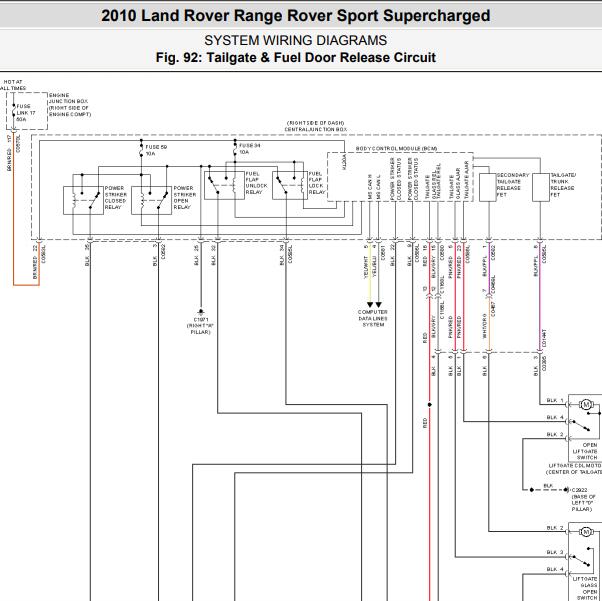The height and width of the screenshot is (601, 602).
Task: Click the Fuse 34 fuse symbol
Action: coord(235,149)
